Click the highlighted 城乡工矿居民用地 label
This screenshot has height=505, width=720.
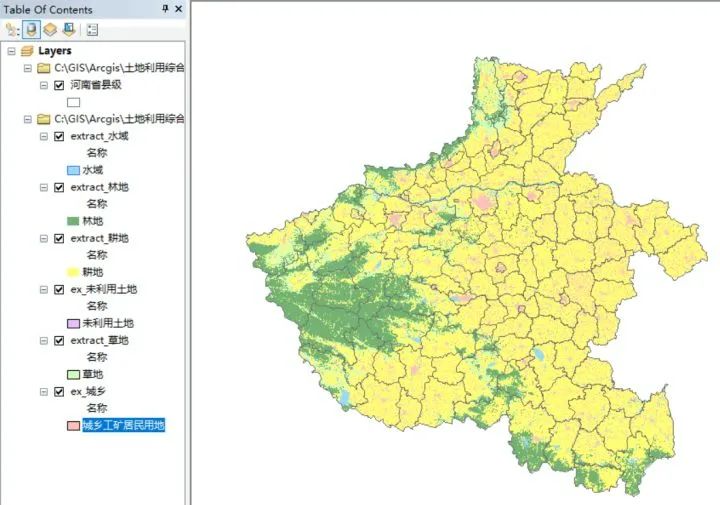[x=124, y=426]
